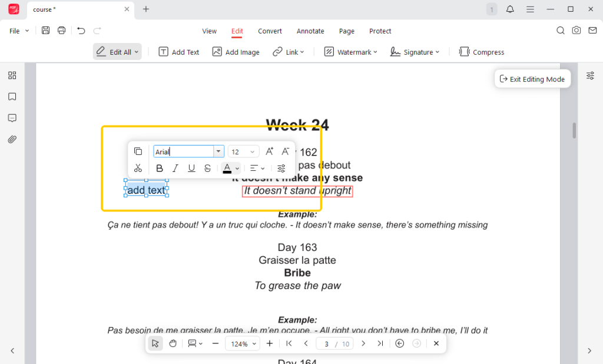
Task: Expand the Edit All dropdown
Action: (x=137, y=52)
